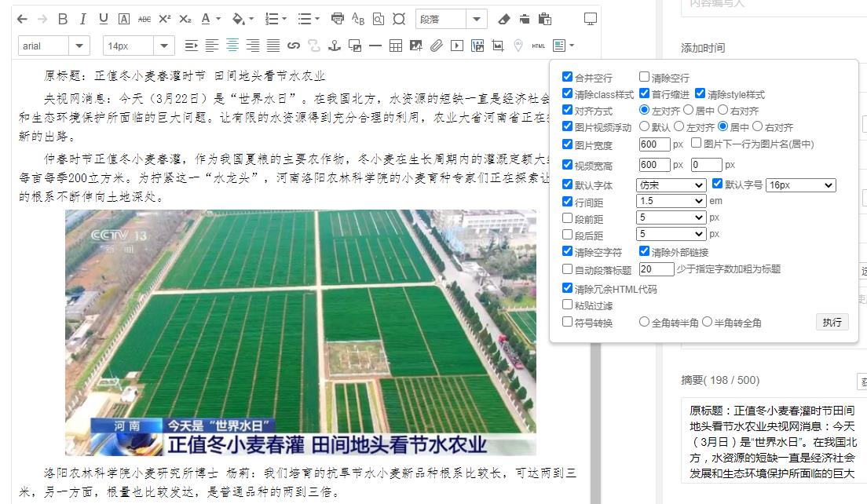Open the arial font family dropdown

(53, 46)
